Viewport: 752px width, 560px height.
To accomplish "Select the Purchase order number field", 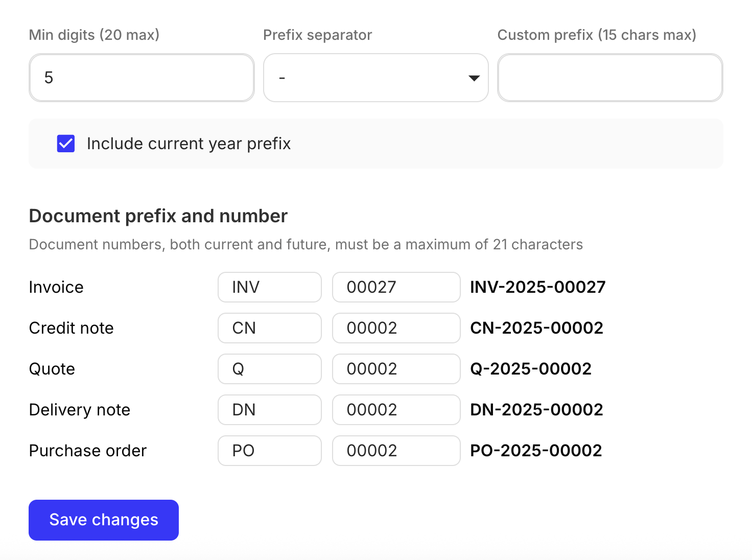I will coord(396,451).
